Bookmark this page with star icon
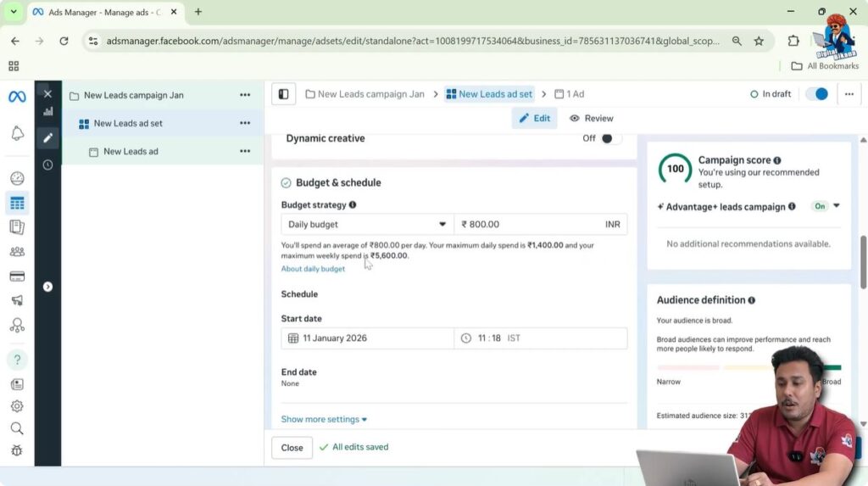Screen dimensions: 868x486 (x=759, y=41)
